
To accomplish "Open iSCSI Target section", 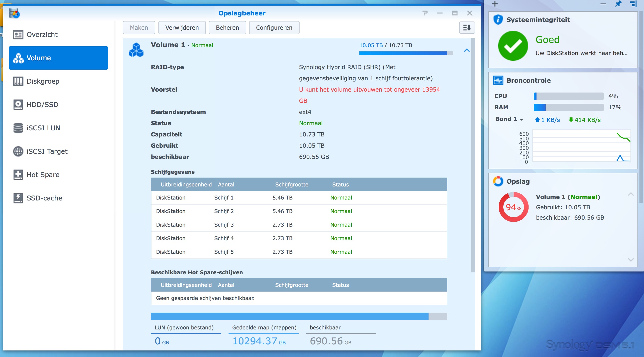I will [58, 151].
